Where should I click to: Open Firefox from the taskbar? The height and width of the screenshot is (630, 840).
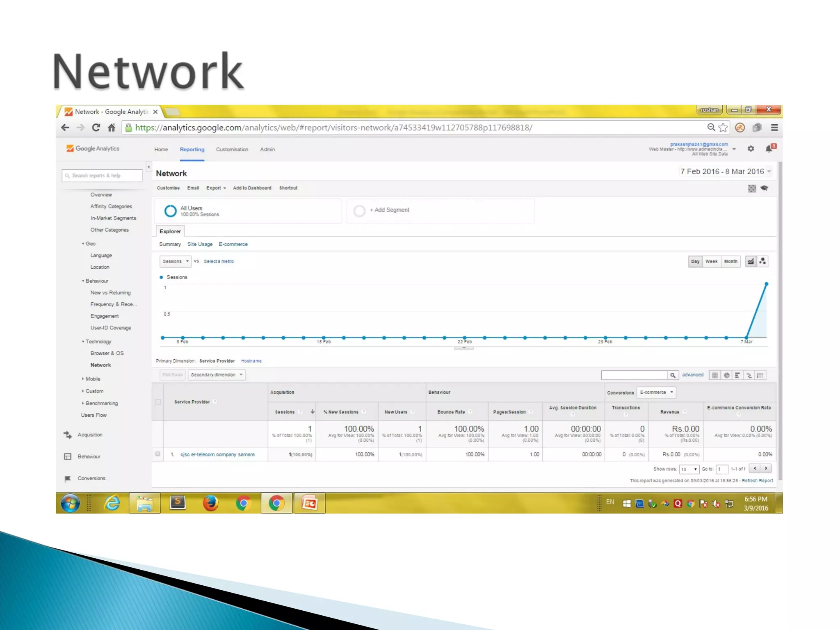pyautogui.click(x=210, y=503)
